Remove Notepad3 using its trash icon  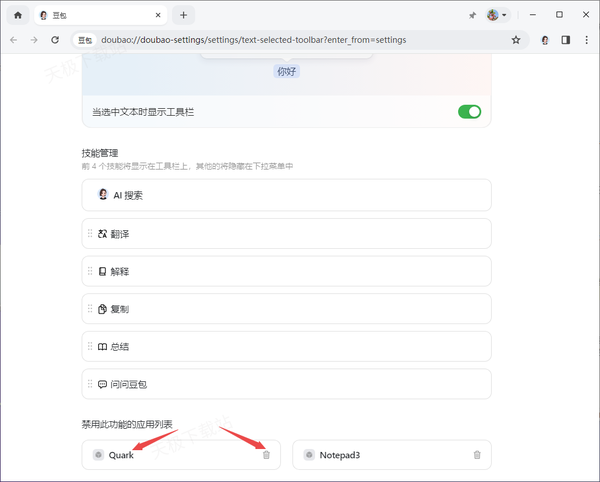pyautogui.click(x=477, y=455)
